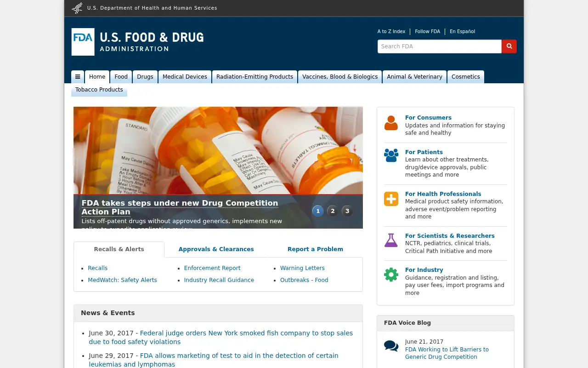Open the Radiation-Emitting Products tab

[x=254, y=77]
